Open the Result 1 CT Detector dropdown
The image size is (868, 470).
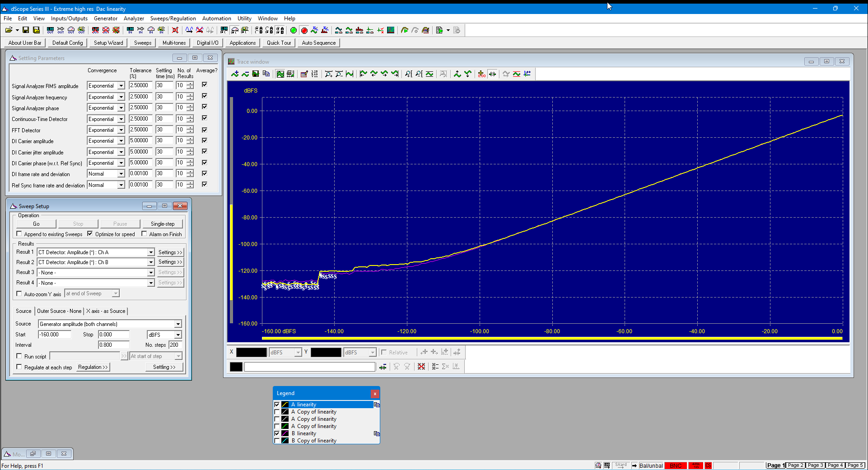(151, 252)
